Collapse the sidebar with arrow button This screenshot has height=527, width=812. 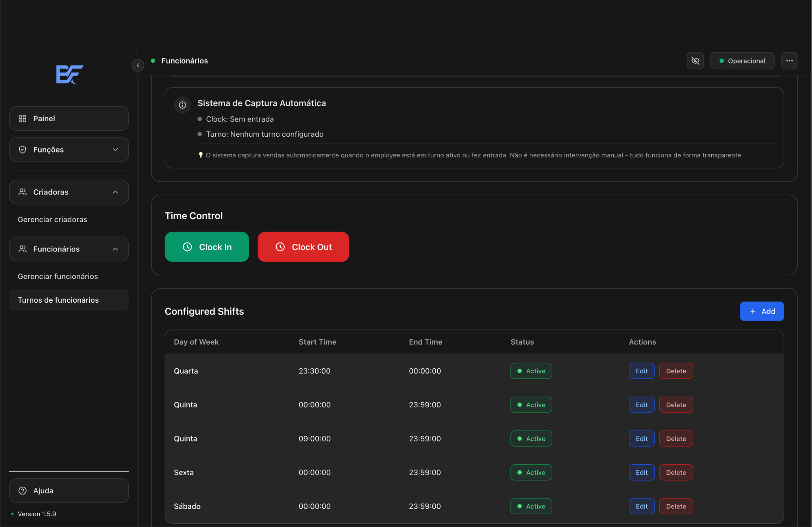138,65
